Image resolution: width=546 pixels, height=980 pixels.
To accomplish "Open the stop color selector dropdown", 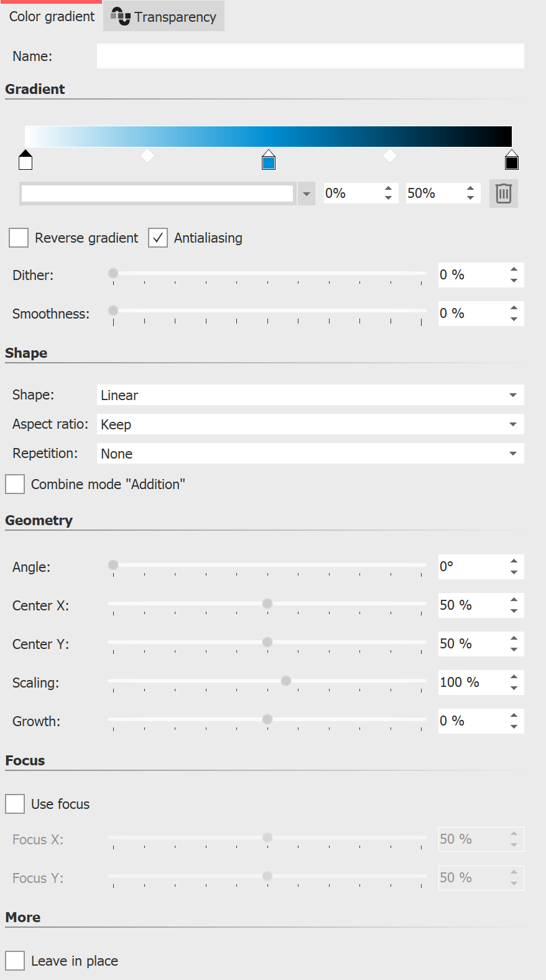I will [x=305, y=193].
